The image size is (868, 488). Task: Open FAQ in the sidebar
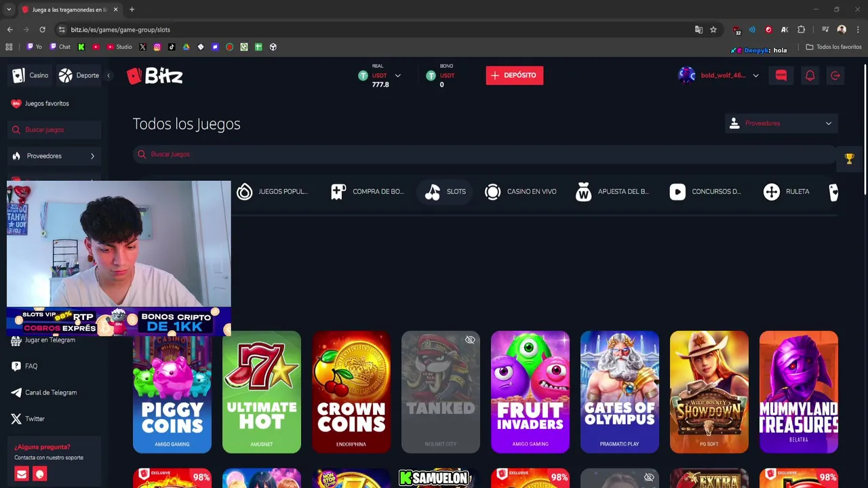coord(25,366)
